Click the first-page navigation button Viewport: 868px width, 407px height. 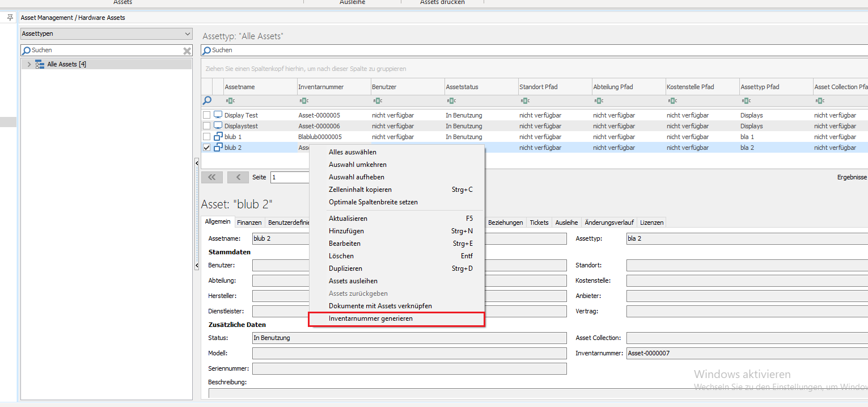click(x=211, y=177)
